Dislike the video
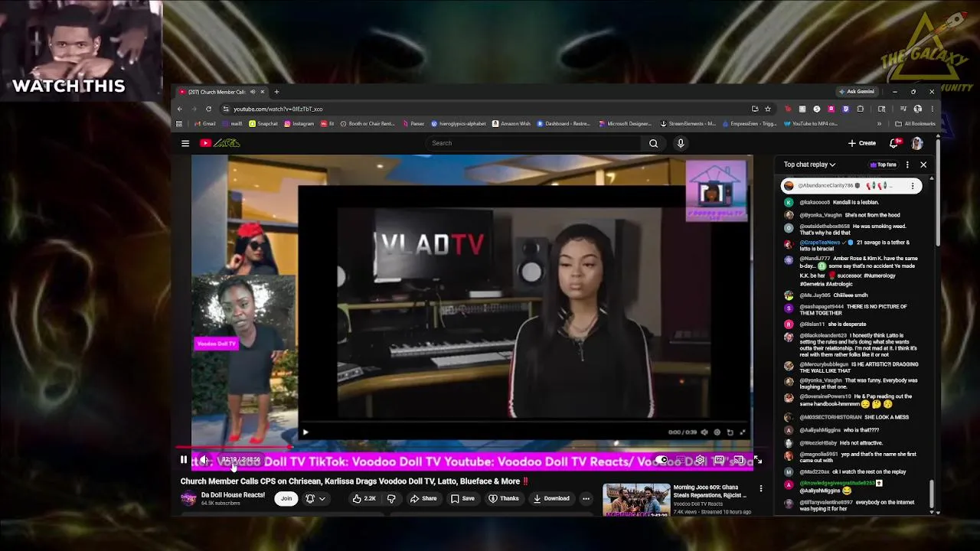This screenshot has height=551, width=980. pyautogui.click(x=391, y=498)
